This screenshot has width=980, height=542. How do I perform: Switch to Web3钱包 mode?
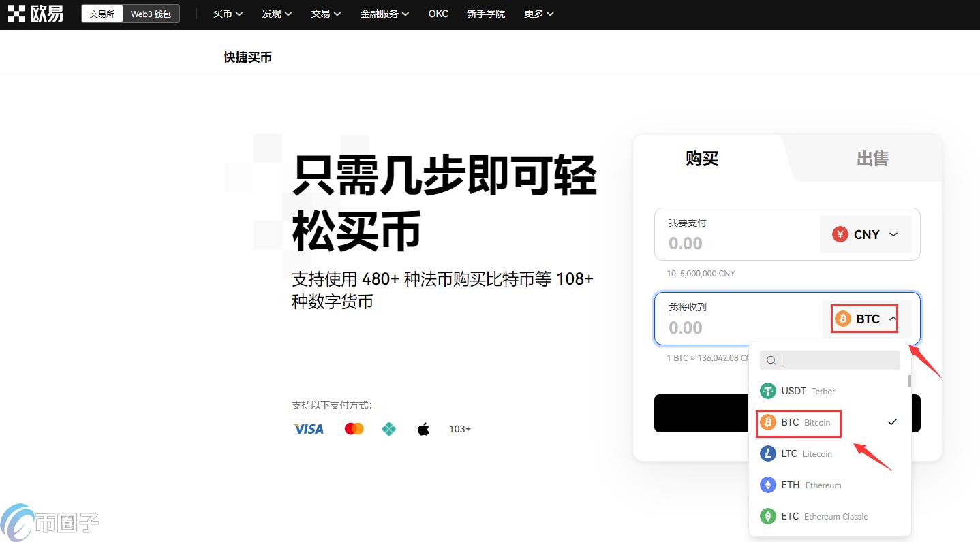click(x=150, y=13)
